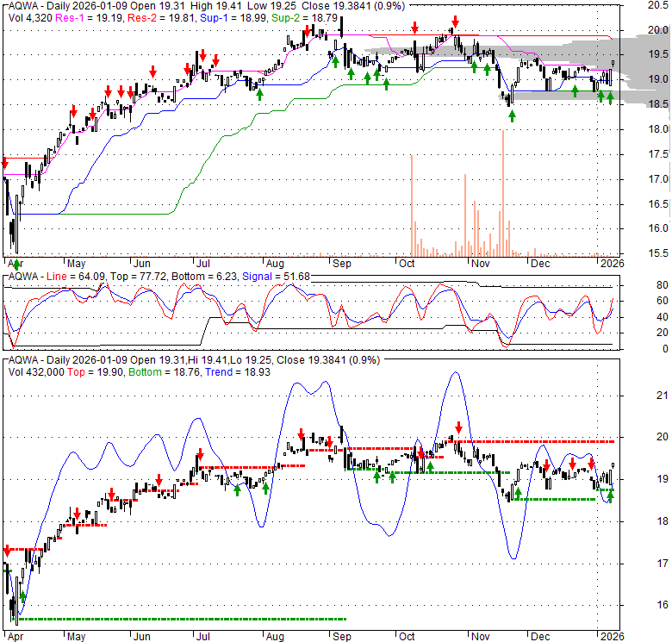Screen dimensions: 672x642
Task: Click the tallest orange volume spike in mid-November
Action: [503, 193]
